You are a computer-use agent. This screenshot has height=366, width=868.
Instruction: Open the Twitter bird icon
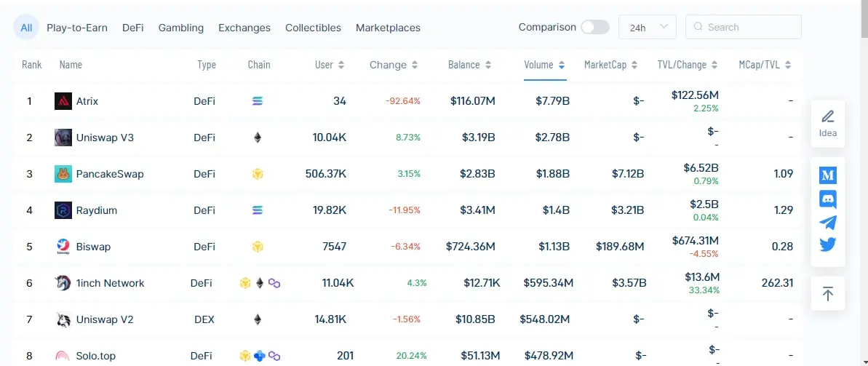coord(827,244)
